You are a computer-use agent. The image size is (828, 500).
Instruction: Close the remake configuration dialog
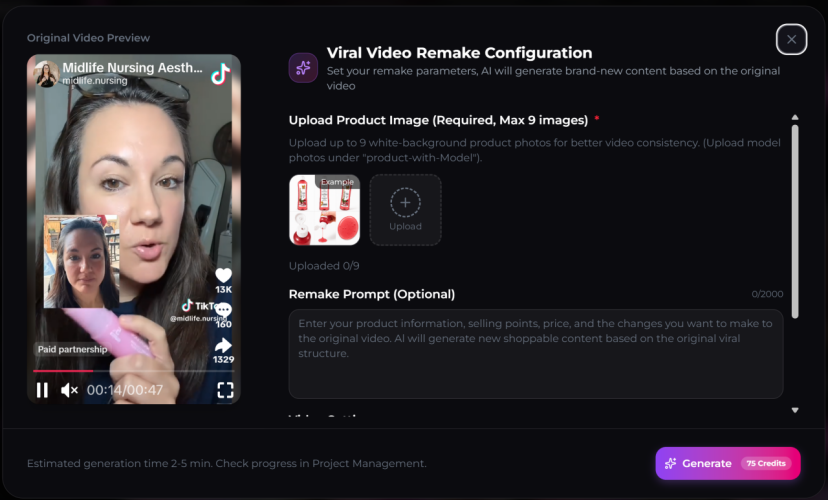[792, 39]
